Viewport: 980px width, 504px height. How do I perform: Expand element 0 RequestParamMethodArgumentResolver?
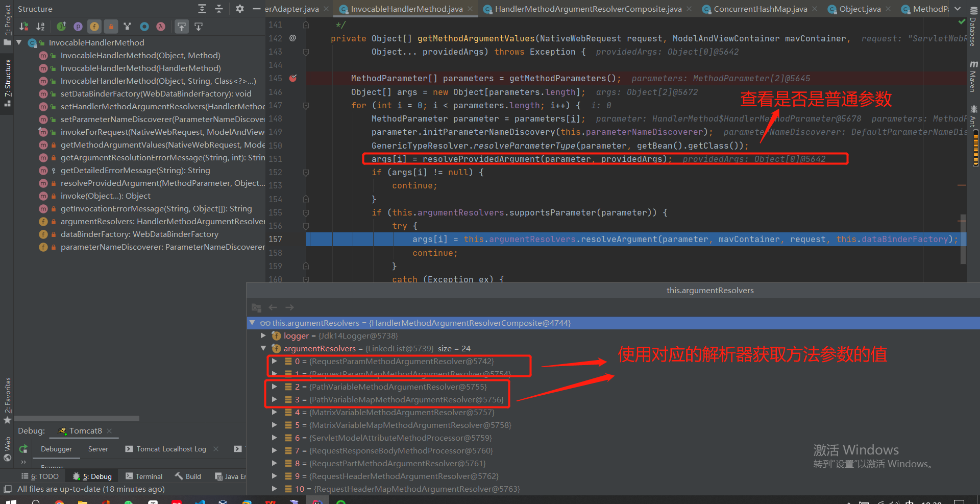(275, 361)
